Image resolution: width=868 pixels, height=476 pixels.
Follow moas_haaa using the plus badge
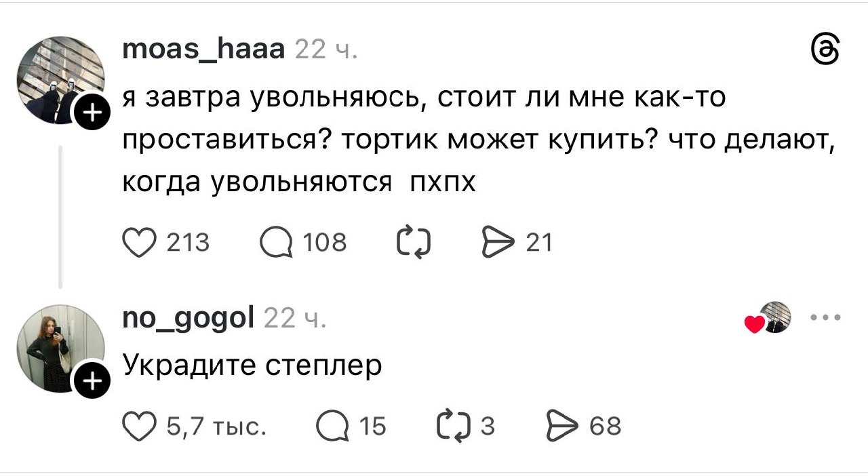click(x=92, y=111)
